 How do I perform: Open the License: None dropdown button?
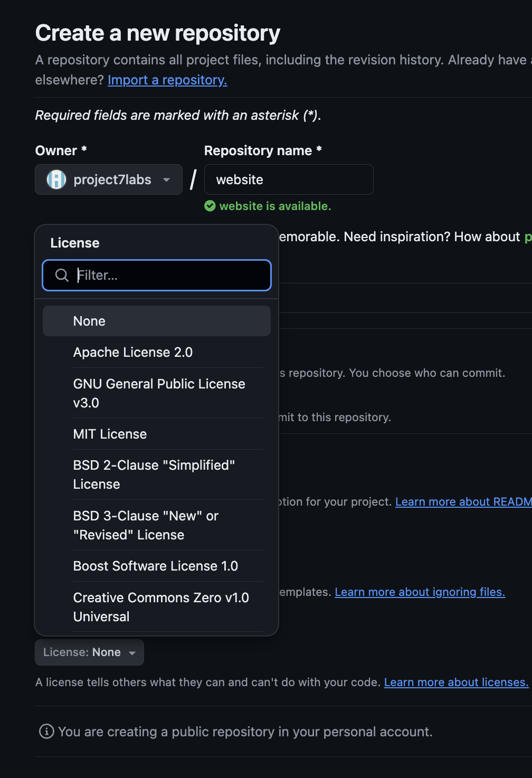[89, 652]
